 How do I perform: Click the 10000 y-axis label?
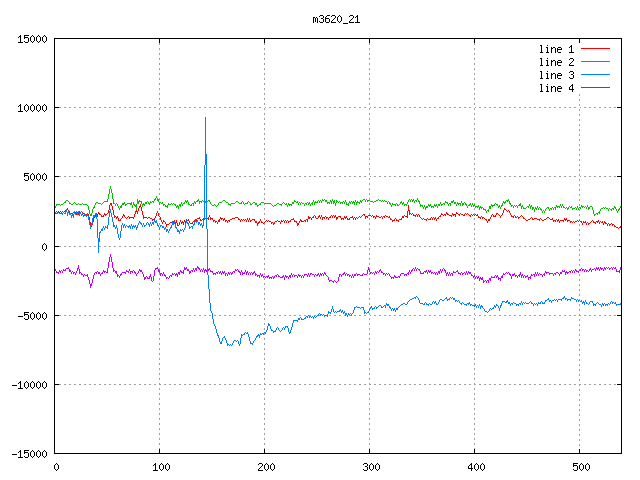coord(32,108)
